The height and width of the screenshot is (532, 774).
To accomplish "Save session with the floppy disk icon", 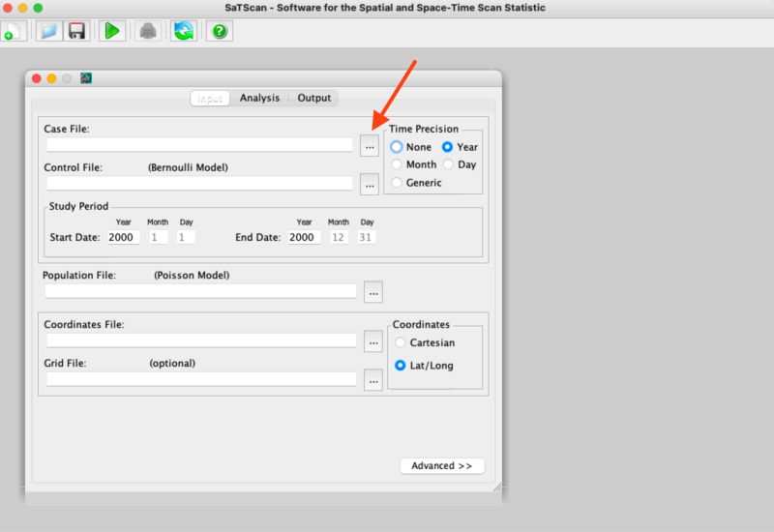I will 76,31.
